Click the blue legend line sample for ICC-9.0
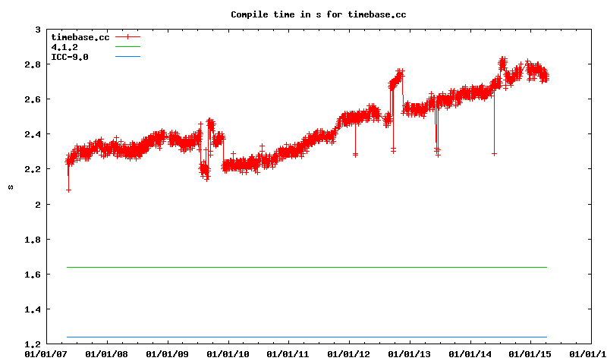Viewport: 607px width, 364px height. coord(129,57)
